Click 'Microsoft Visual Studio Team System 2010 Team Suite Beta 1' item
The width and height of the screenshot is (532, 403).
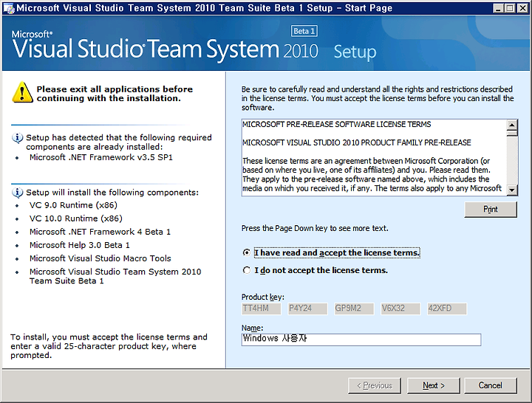click(x=115, y=276)
